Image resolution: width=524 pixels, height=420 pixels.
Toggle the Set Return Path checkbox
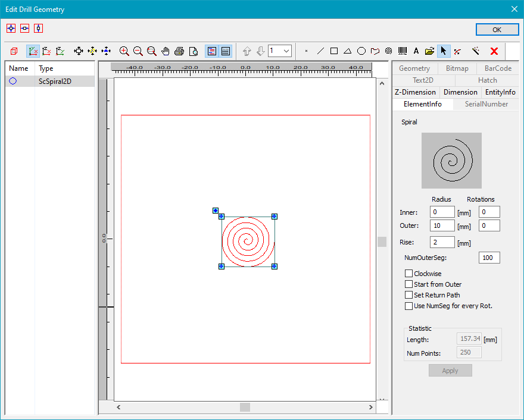pos(409,295)
